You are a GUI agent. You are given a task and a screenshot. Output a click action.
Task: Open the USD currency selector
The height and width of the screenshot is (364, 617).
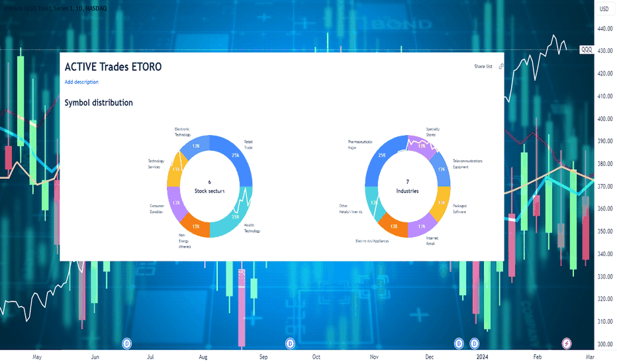coord(604,9)
